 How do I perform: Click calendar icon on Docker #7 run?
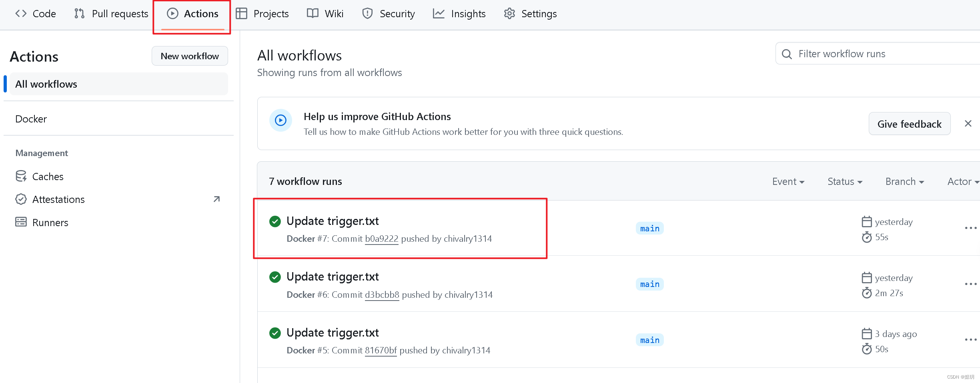(866, 221)
